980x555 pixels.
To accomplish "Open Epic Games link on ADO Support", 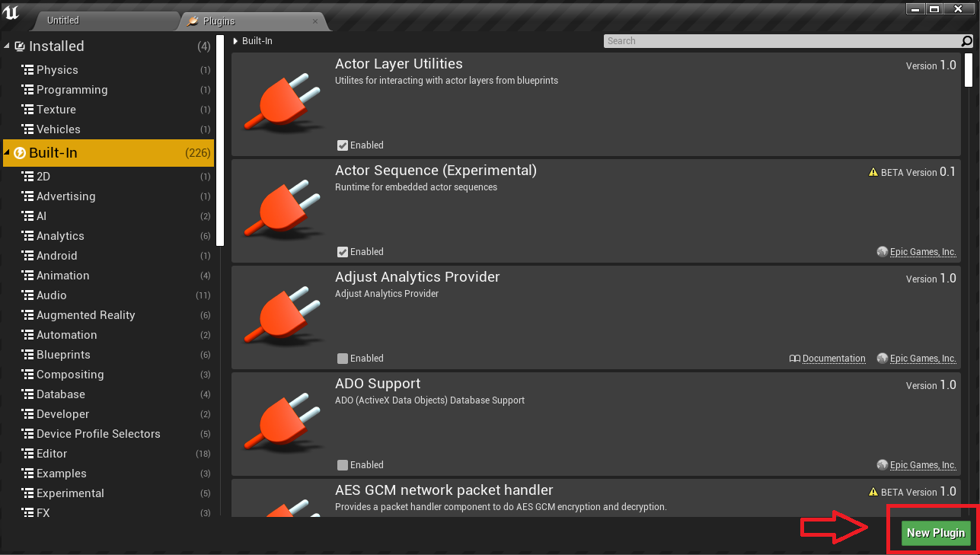I will [x=923, y=465].
